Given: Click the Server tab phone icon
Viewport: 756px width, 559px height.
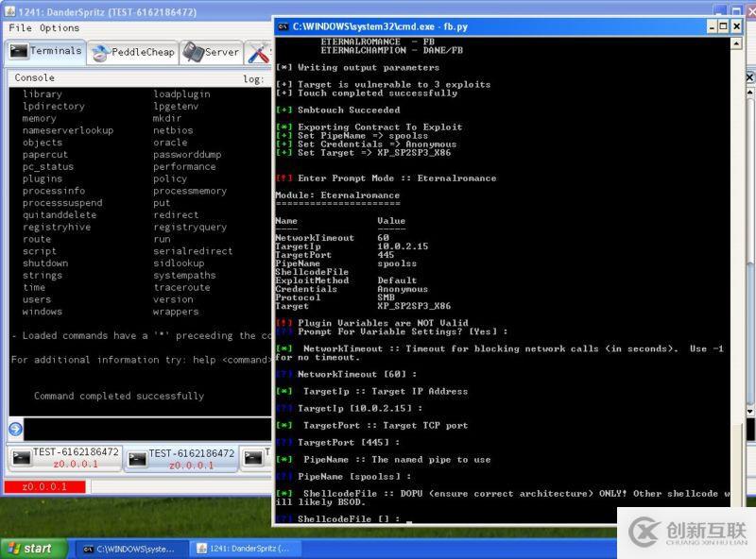Looking at the screenshot, I should [194, 52].
